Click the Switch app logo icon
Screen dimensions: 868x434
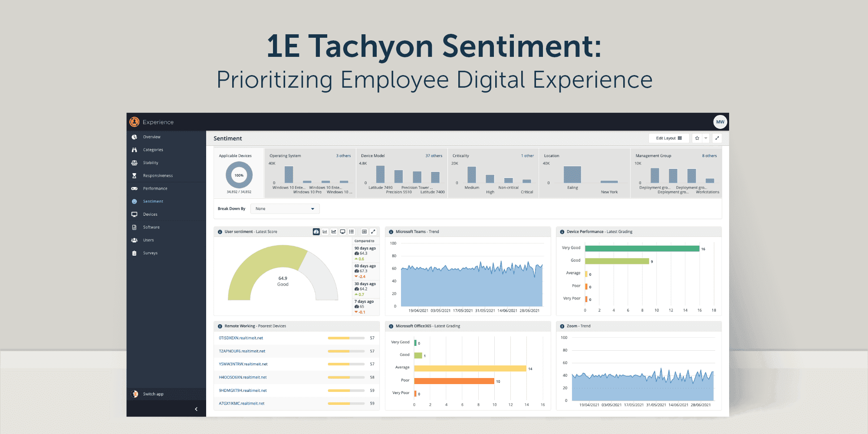coord(135,394)
